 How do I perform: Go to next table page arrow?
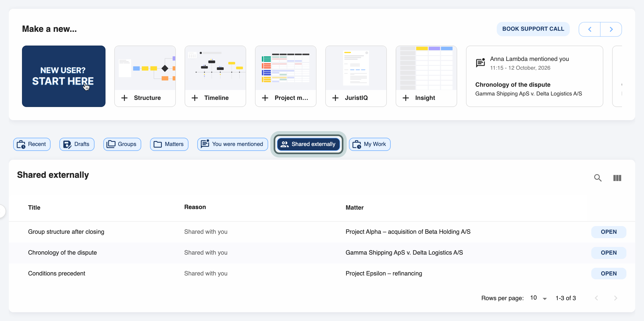click(615, 298)
